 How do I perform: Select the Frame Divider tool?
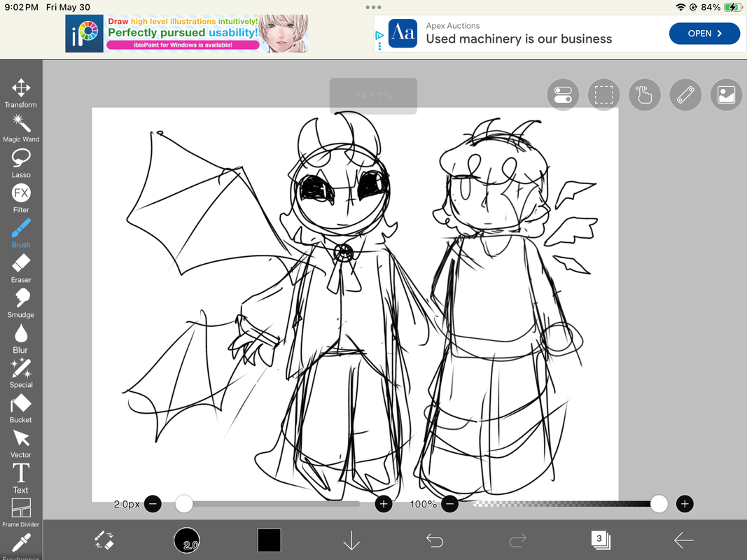click(21, 513)
